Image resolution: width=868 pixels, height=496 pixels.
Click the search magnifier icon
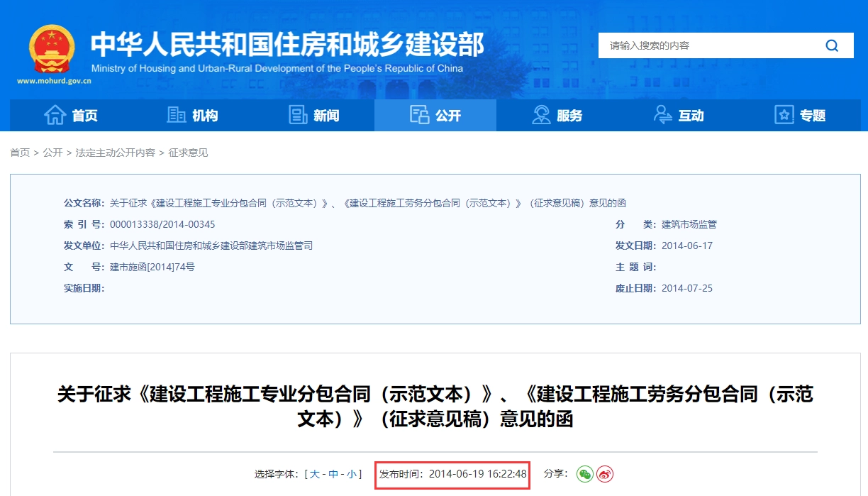tap(832, 46)
